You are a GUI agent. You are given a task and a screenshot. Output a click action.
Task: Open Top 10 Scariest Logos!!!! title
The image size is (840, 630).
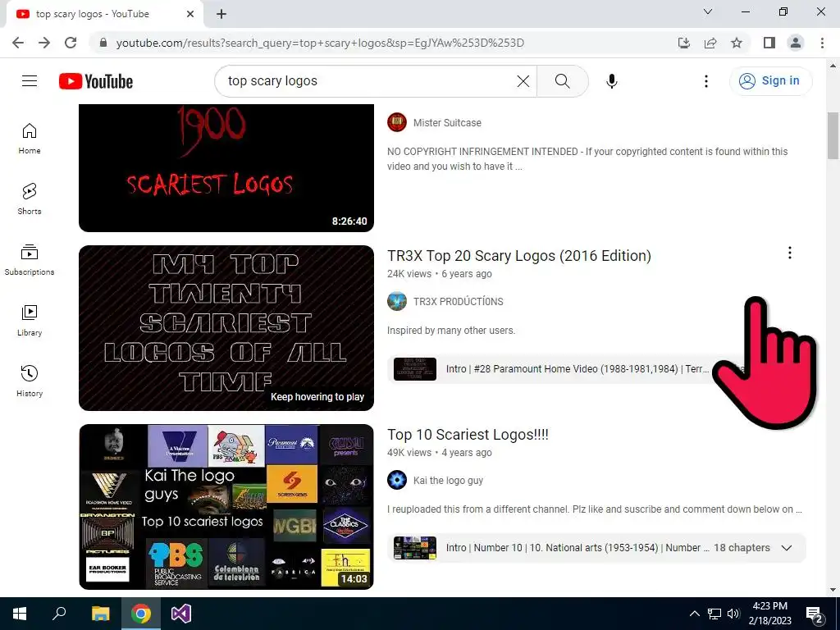(x=468, y=435)
